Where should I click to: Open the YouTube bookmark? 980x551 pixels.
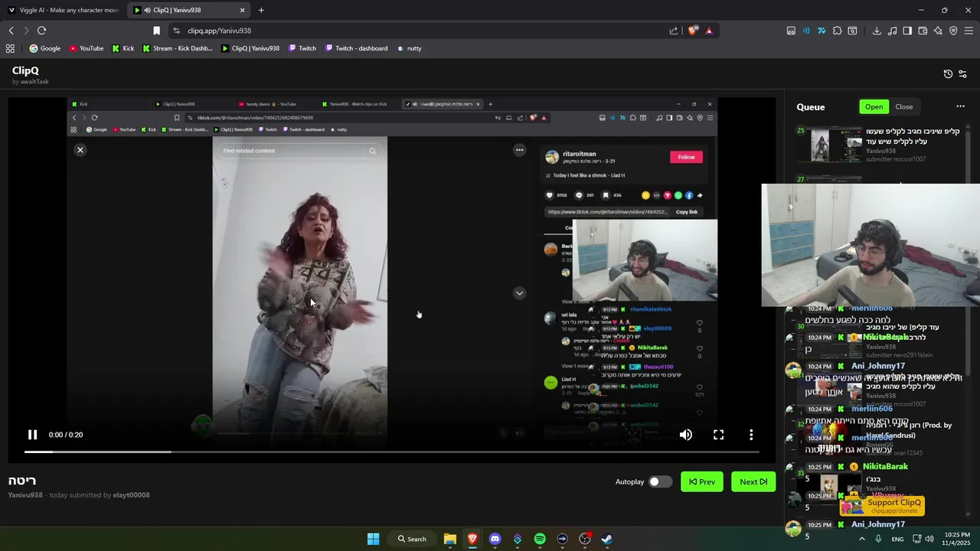(86, 48)
